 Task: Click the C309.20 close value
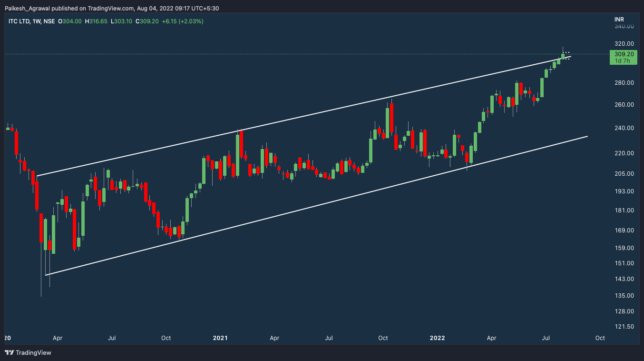147,21
